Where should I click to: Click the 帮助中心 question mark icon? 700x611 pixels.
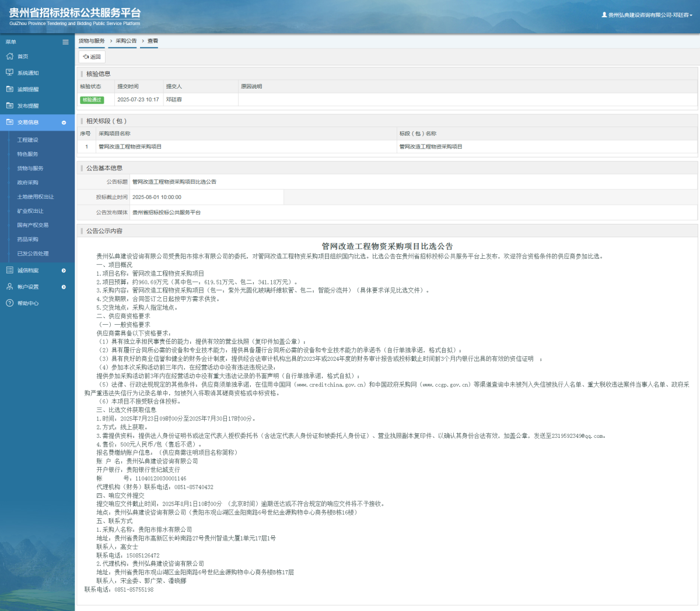[9, 303]
